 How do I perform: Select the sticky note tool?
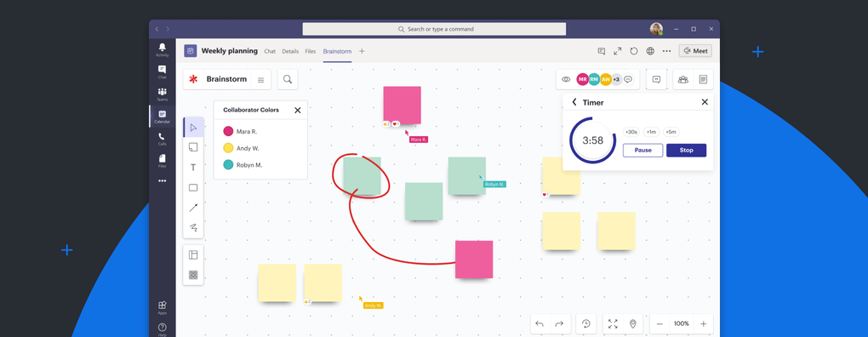pyautogui.click(x=193, y=147)
